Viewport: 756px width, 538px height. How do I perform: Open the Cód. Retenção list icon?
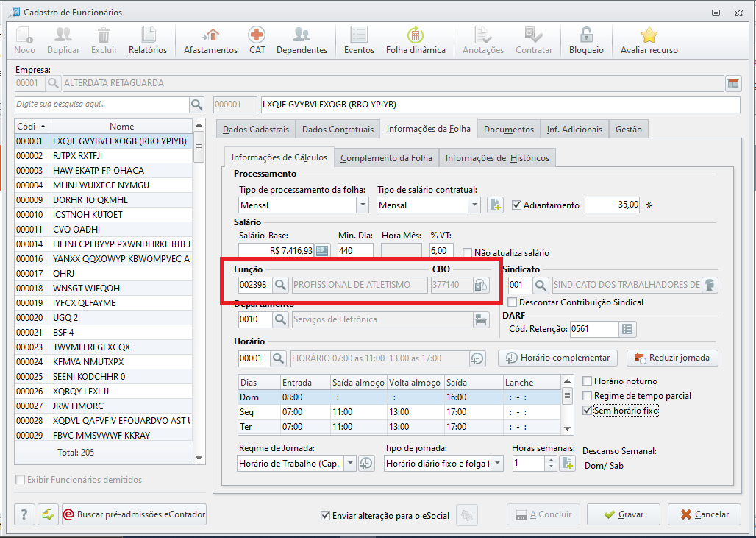627,329
